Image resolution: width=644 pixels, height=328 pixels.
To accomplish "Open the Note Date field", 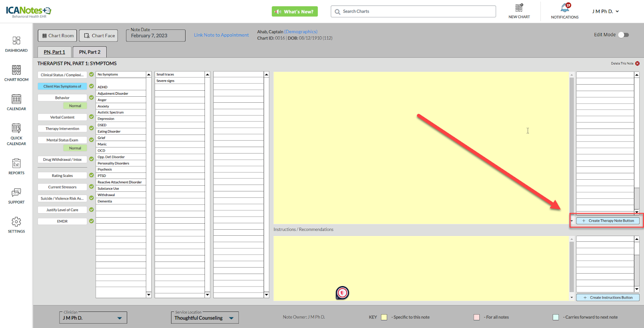I will coord(156,35).
